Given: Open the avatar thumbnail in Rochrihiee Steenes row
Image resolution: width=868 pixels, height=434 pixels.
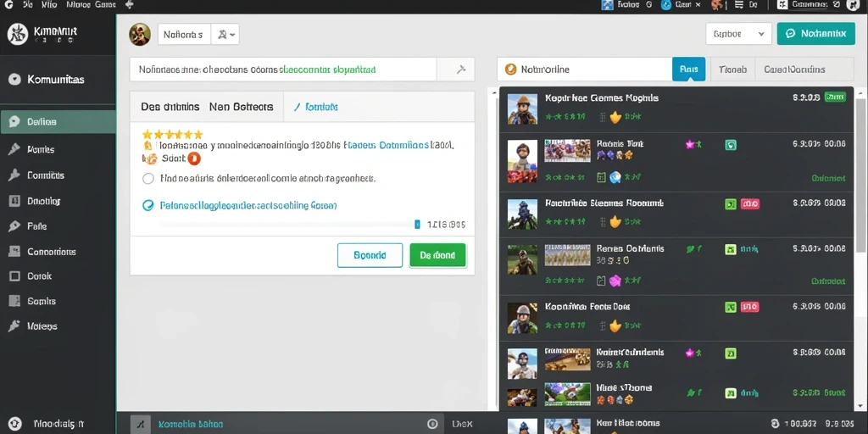Looking at the screenshot, I should click(522, 214).
